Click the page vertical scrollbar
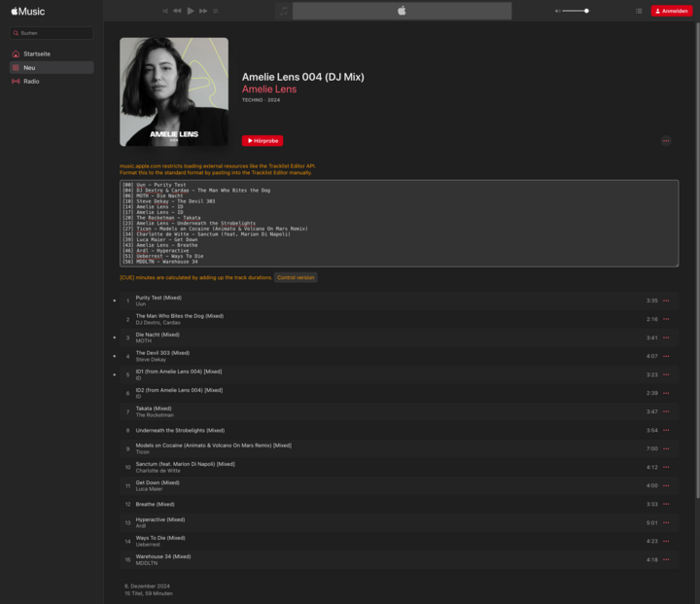Viewport: 700px width, 604px height. tap(697, 262)
